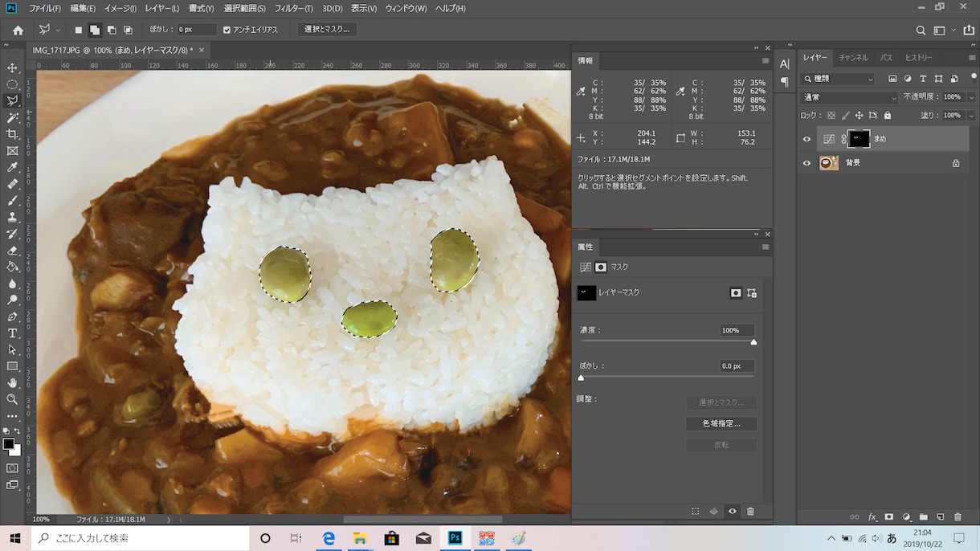Image resolution: width=980 pixels, height=551 pixels.
Task: Switch to the チャンネル tab
Action: coord(853,58)
